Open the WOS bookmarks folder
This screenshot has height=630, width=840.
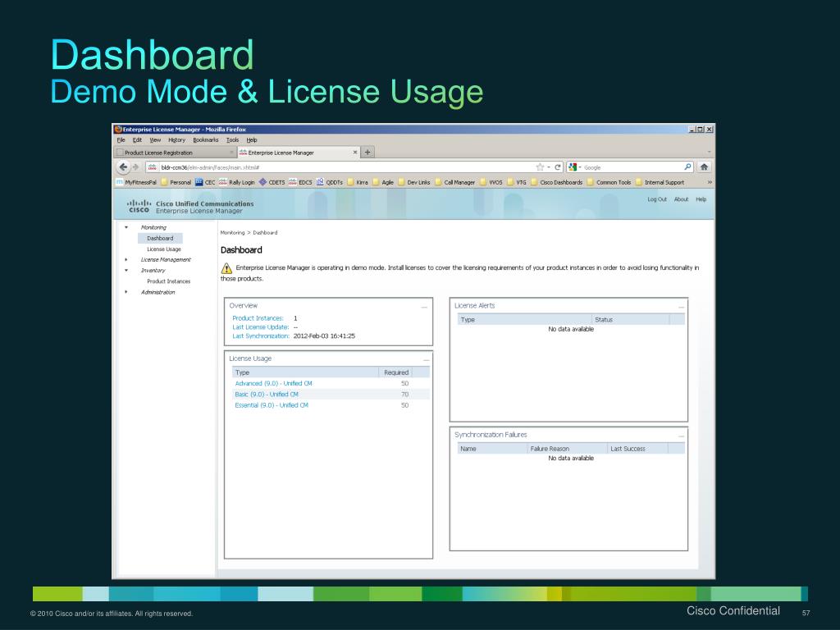(491, 182)
